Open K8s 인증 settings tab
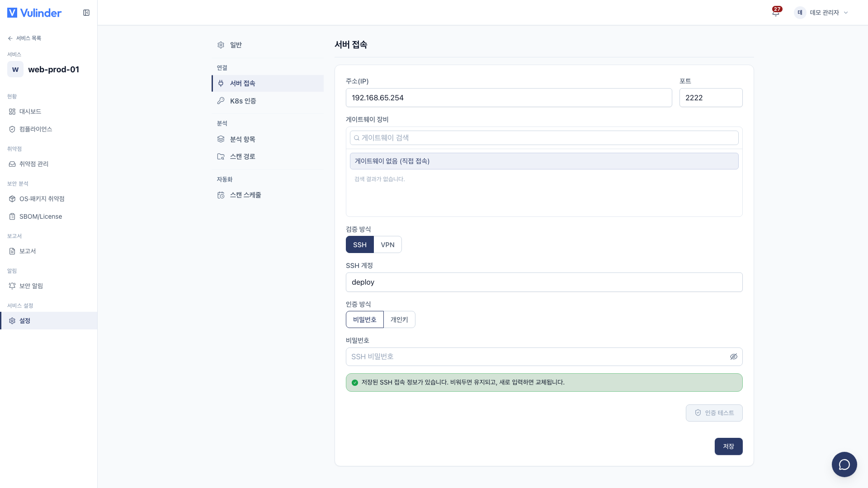Viewport: 868px width, 488px height. (x=268, y=101)
